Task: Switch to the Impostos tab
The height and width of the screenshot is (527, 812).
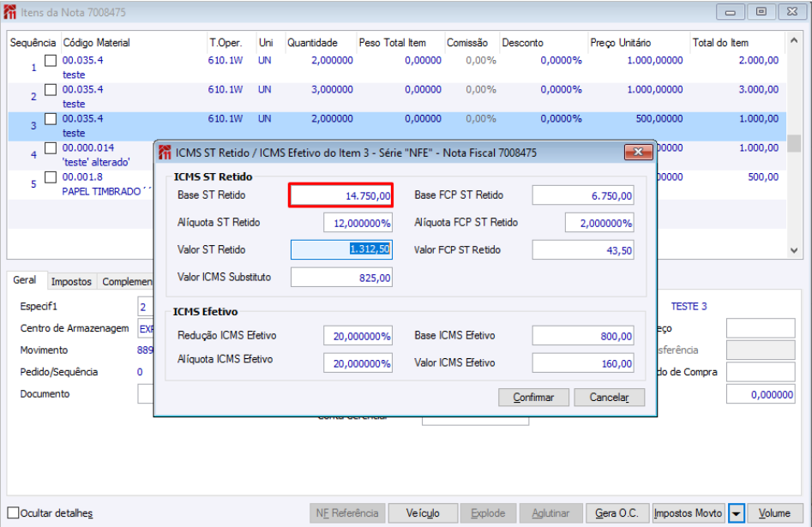Action: [71, 282]
